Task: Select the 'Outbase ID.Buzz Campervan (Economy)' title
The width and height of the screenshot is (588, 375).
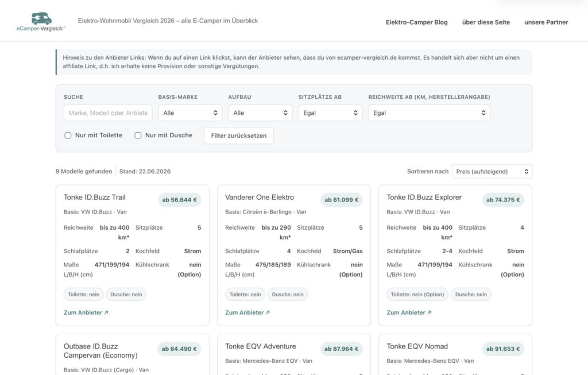Action: click(100, 351)
